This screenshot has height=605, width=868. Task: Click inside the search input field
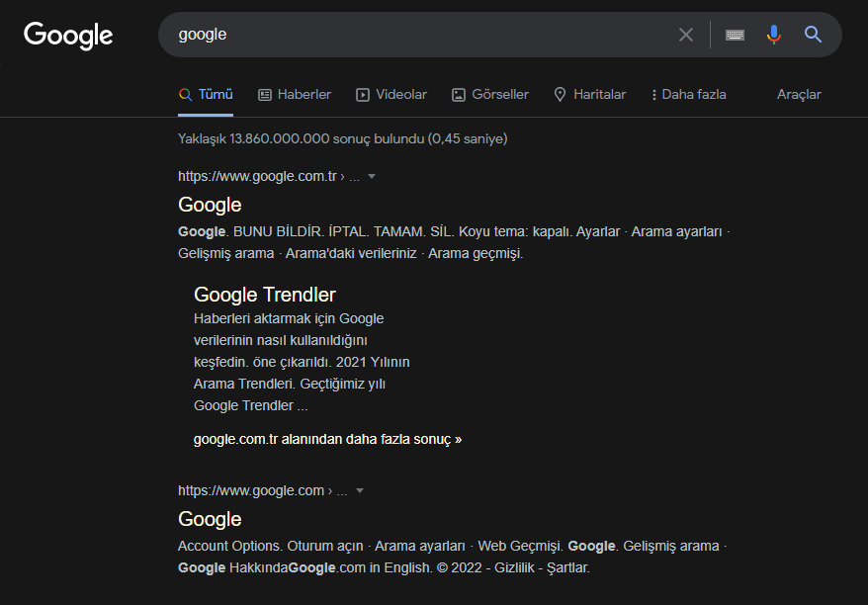coord(415,35)
